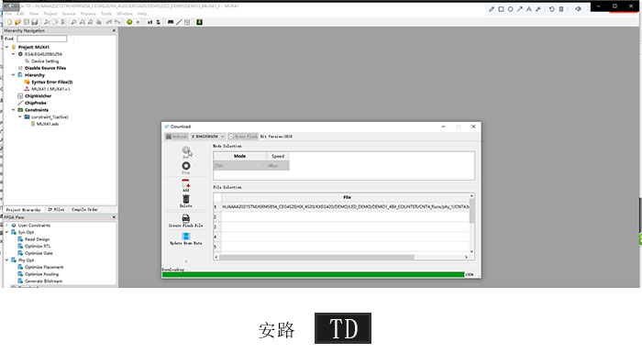
Task: Click the green run circle in toolbar
Action: tap(129, 22)
